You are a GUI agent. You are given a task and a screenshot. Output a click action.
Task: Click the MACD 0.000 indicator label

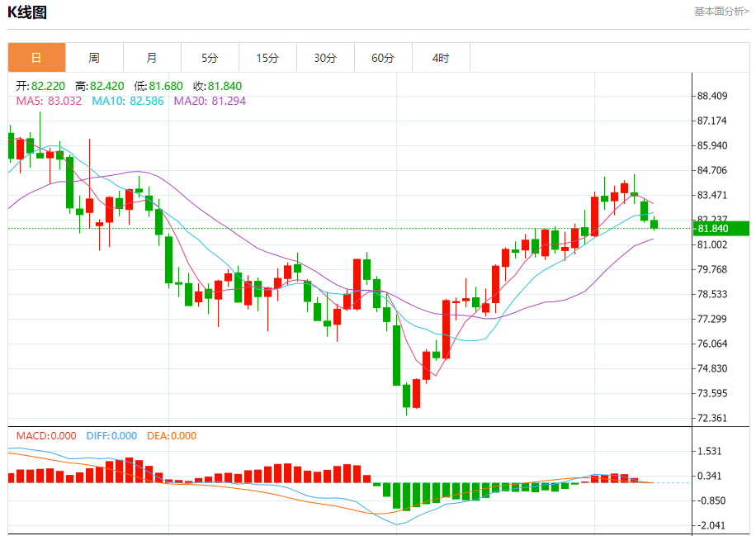point(46,435)
